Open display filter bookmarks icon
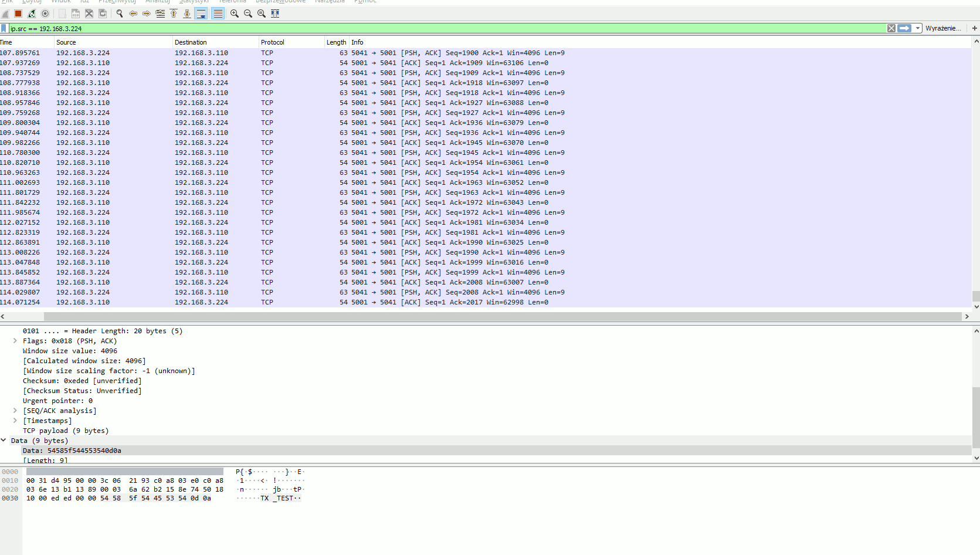Viewport: 980px width, 555px height. 4,28
